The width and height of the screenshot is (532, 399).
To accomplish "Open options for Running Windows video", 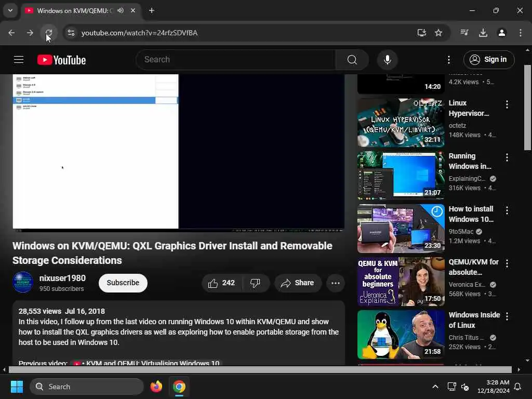I will [507, 157].
